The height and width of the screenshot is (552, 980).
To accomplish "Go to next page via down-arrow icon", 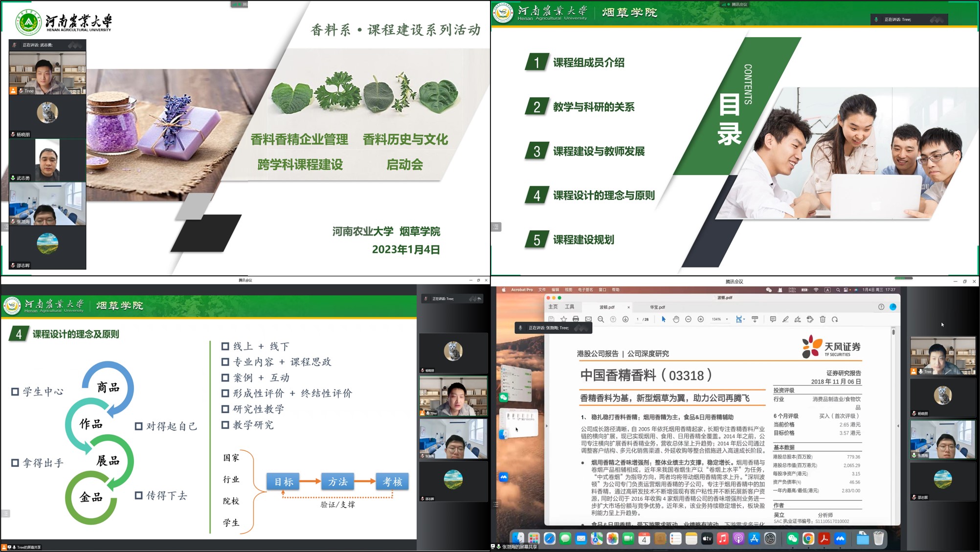I will point(625,319).
